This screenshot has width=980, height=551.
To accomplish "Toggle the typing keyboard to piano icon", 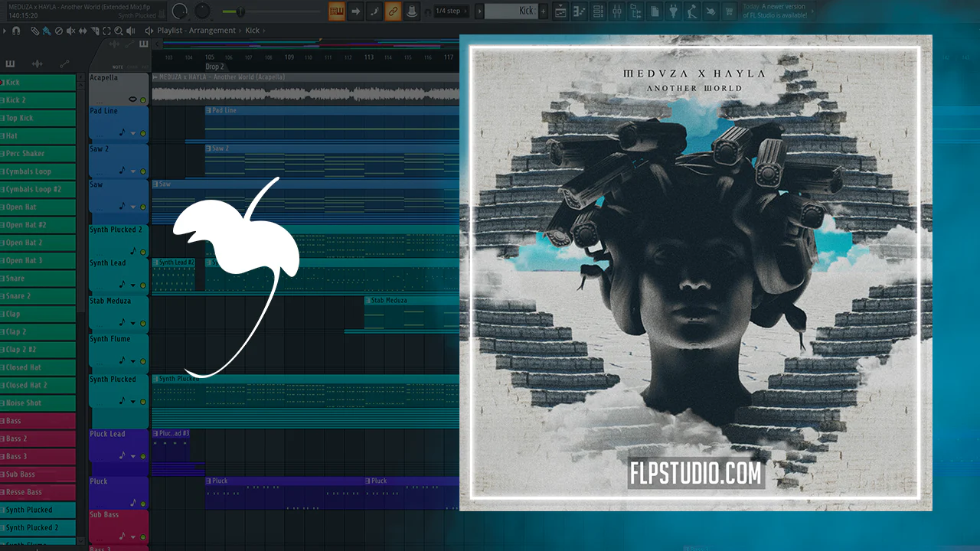I will pos(337,11).
